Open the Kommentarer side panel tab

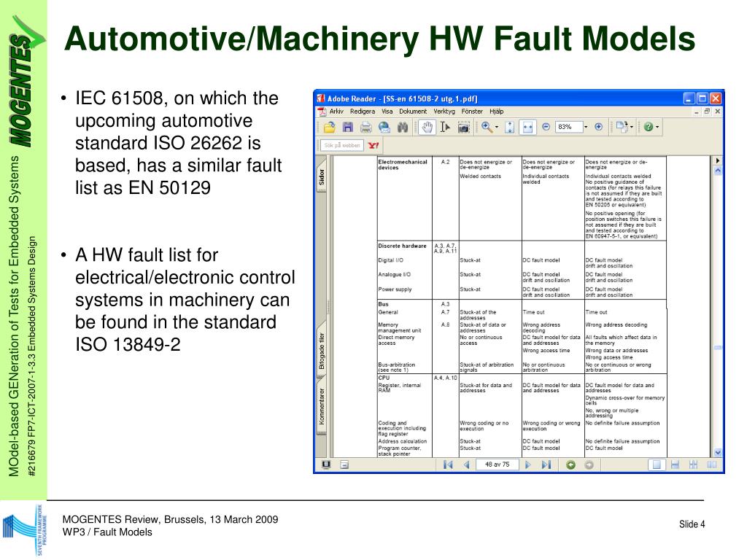pyautogui.click(x=322, y=406)
